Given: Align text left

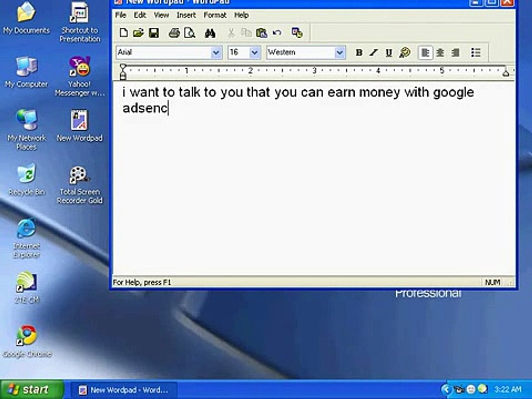Looking at the screenshot, I should click(426, 53).
